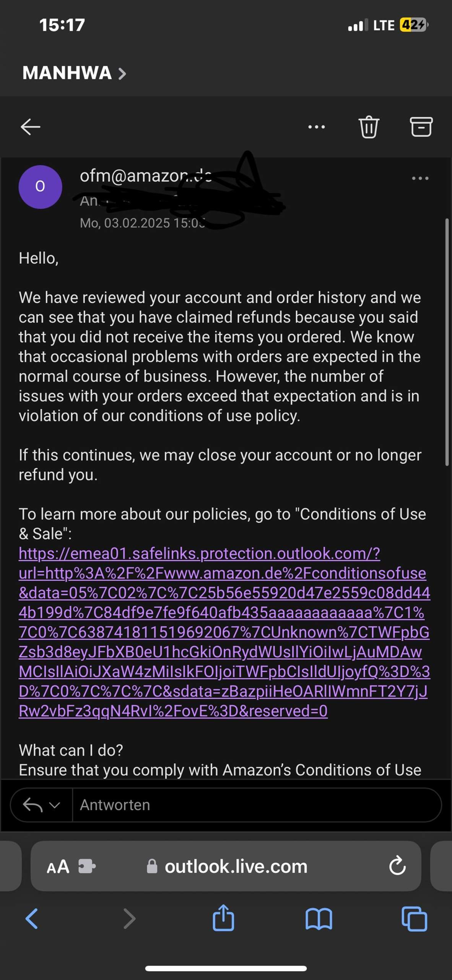Image resolution: width=452 pixels, height=980 pixels.
Task: Tap the back arrow in mail toolbar
Action: coord(31,127)
